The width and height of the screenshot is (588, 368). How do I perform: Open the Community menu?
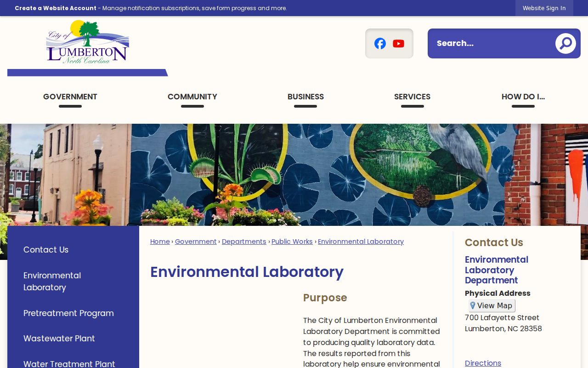pos(192,97)
